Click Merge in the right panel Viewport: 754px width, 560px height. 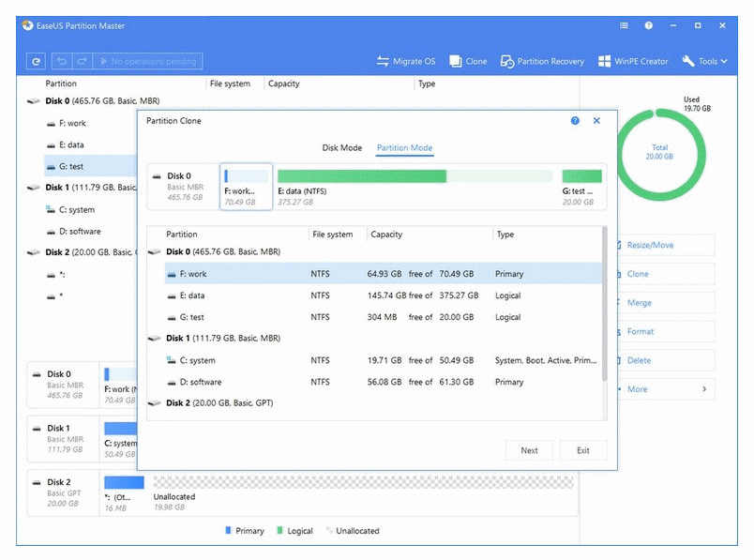(666, 303)
